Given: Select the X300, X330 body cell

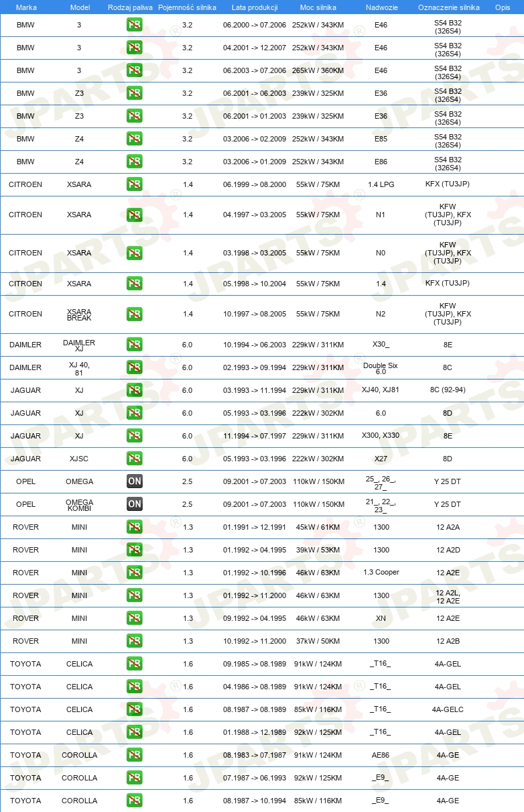Looking at the screenshot, I should (381, 436).
